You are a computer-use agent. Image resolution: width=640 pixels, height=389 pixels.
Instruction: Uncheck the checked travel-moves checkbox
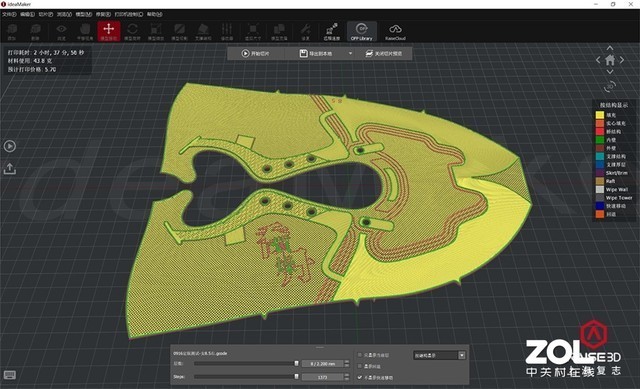(360, 378)
